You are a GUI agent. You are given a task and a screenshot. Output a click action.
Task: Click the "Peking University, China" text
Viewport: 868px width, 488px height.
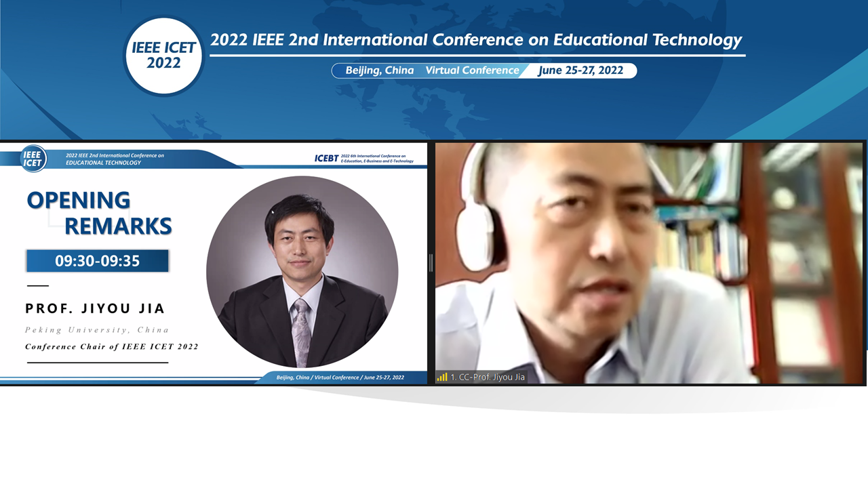point(97,330)
